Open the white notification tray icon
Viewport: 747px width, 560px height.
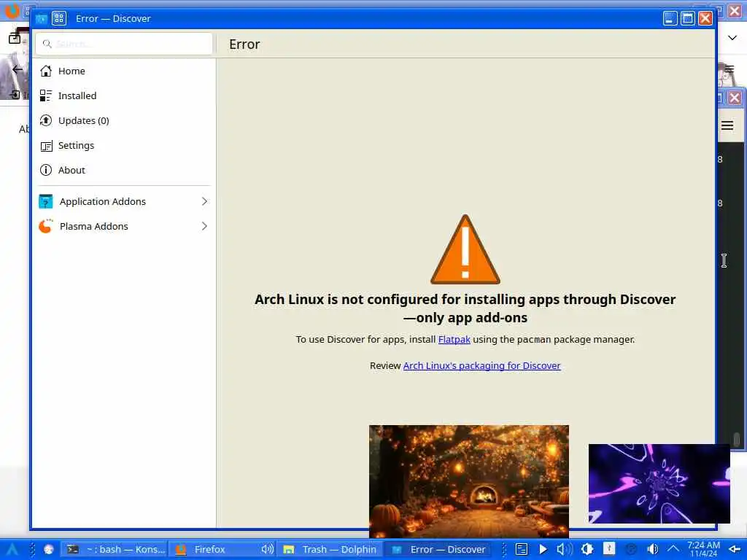609,548
